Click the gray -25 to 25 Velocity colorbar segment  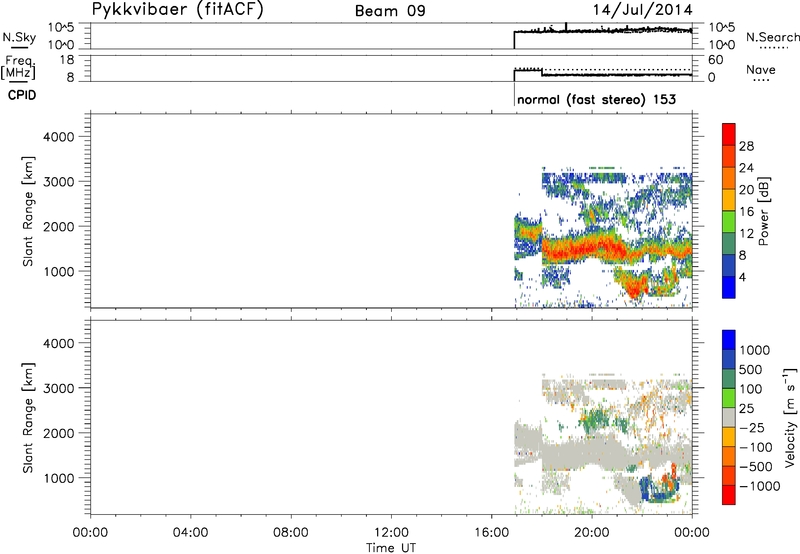729,417
